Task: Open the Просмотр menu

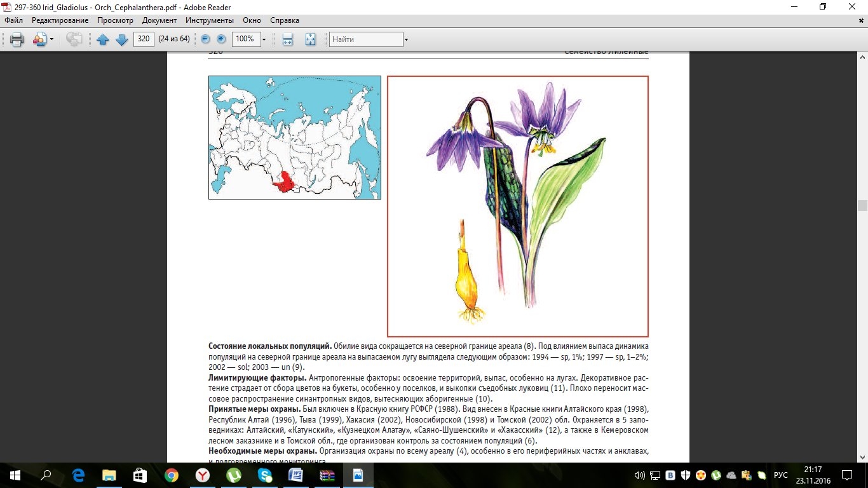Action: click(115, 20)
